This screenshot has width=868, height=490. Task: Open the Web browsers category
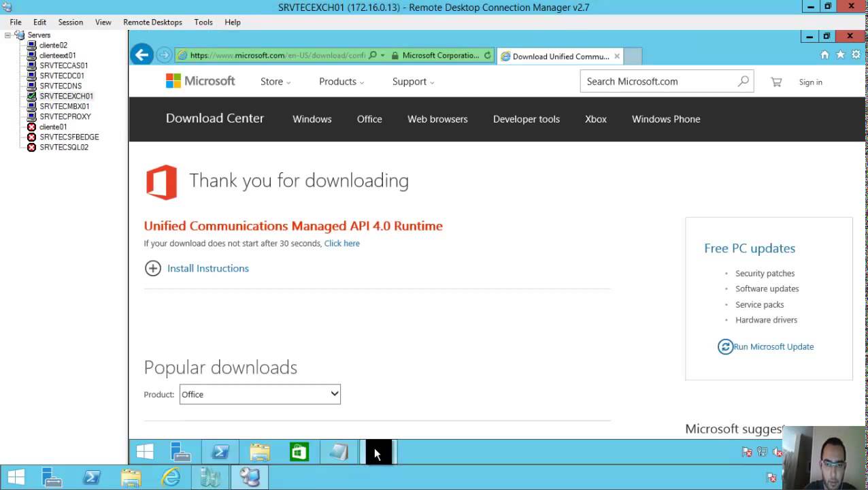click(437, 119)
